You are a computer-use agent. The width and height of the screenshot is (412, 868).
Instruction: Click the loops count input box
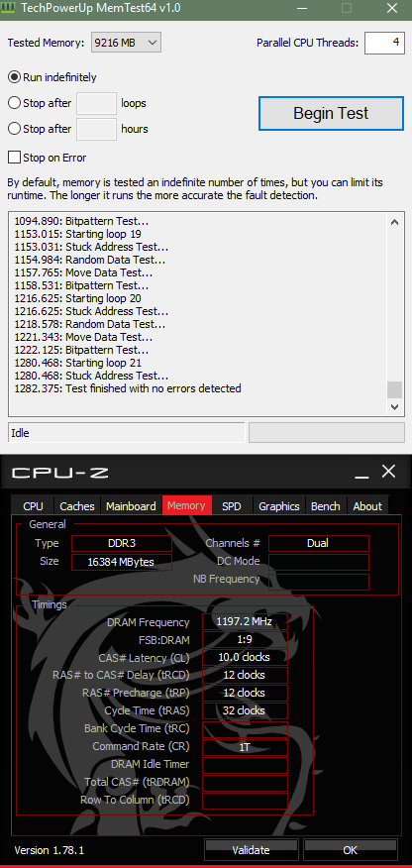tap(96, 103)
